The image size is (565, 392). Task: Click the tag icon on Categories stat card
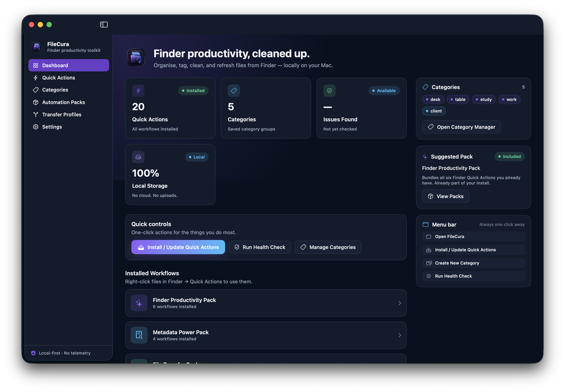[234, 91]
